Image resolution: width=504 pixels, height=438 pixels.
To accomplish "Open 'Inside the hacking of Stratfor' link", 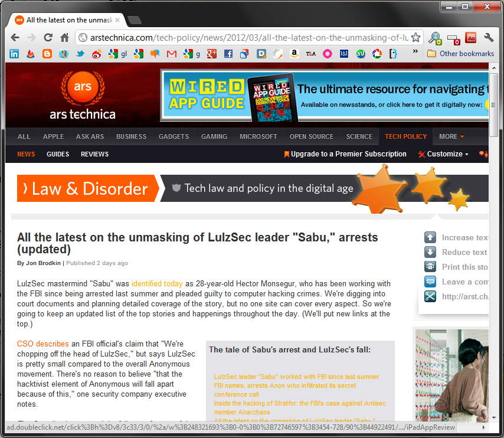I will (300, 407).
